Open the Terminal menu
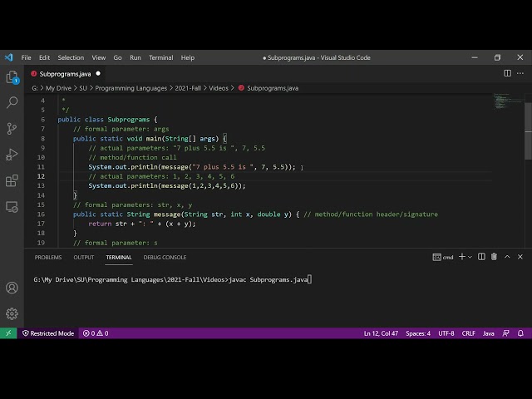The image size is (532, 399). tap(160, 57)
